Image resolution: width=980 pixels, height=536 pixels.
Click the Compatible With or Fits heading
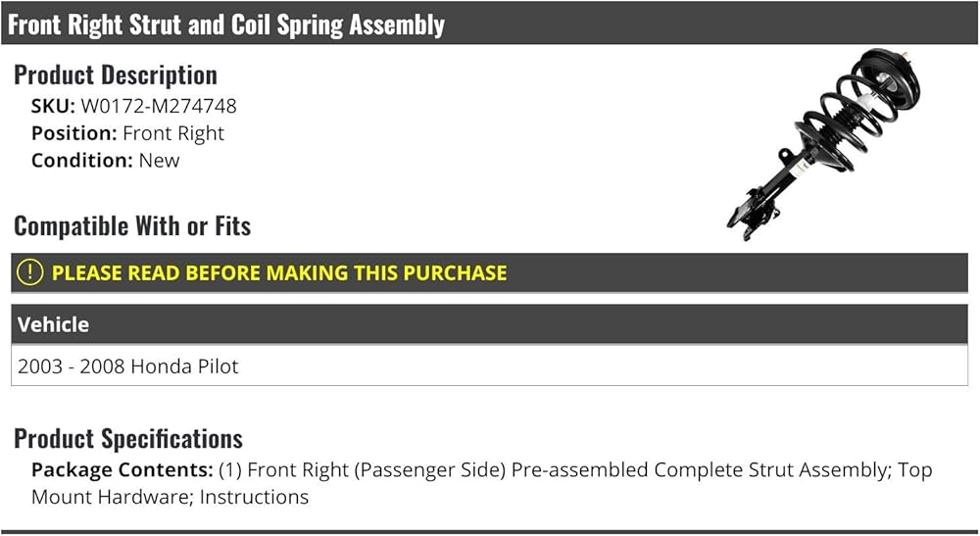(x=132, y=226)
